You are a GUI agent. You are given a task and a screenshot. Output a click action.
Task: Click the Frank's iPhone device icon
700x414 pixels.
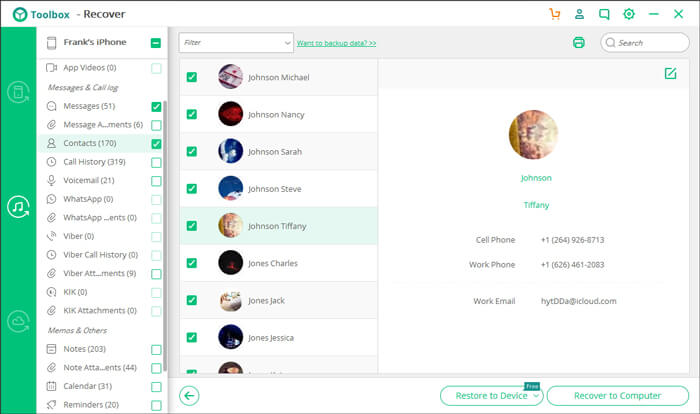(x=51, y=43)
